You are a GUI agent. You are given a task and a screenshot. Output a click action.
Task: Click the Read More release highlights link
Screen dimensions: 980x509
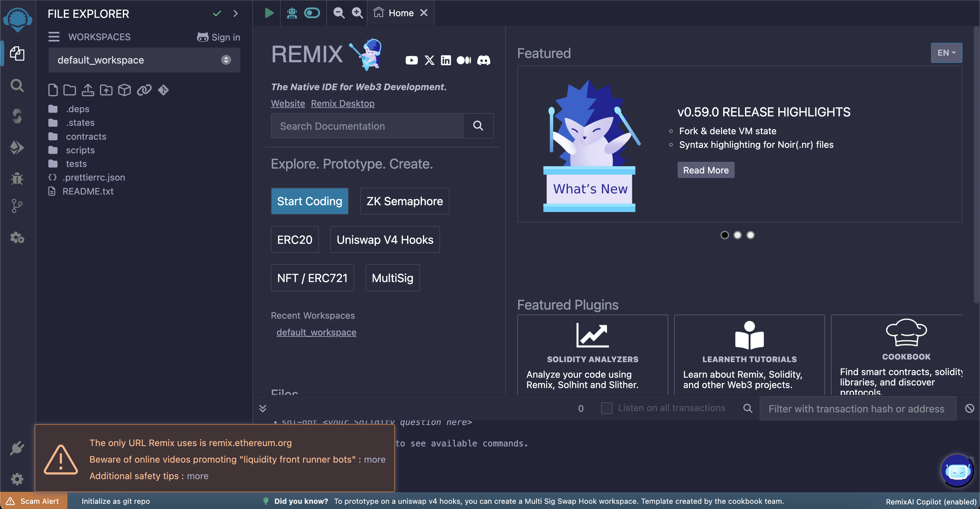(x=706, y=170)
